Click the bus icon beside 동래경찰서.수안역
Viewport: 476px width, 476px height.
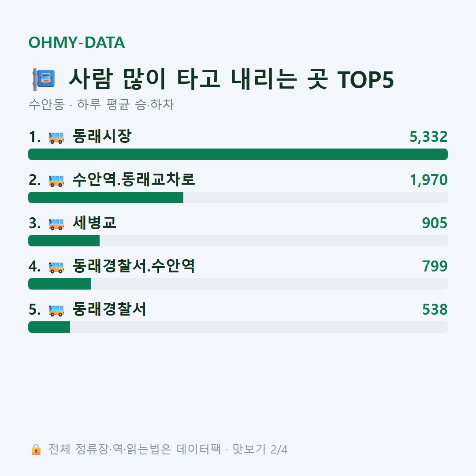56,267
